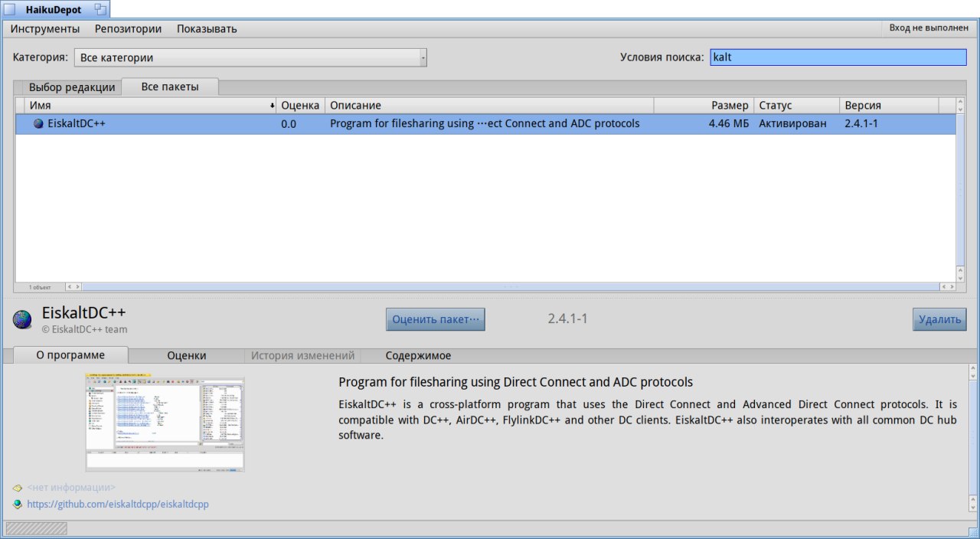Click the web globe icon beside the GitHub URL

18,505
